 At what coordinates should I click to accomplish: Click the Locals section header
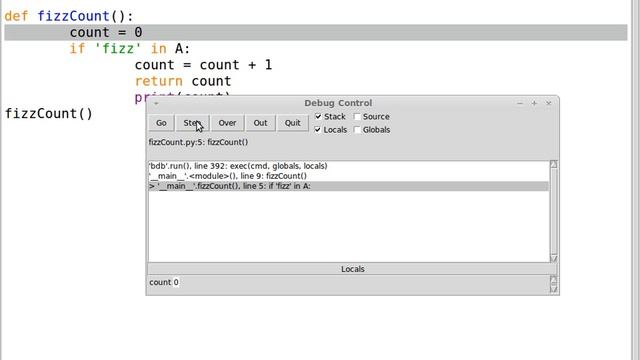[353, 269]
